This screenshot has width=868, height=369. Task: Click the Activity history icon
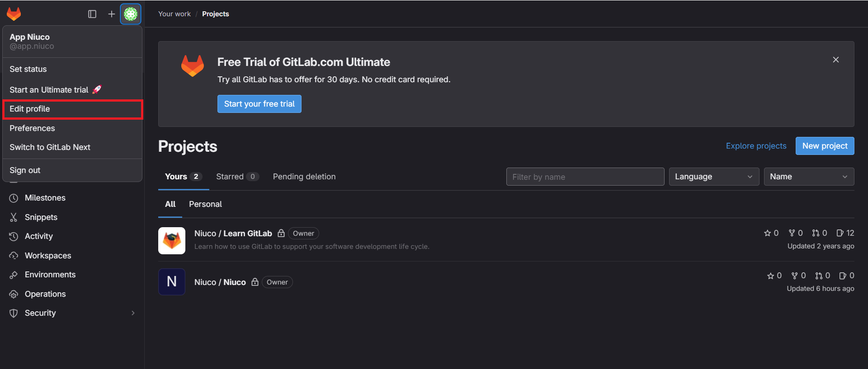click(14, 236)
